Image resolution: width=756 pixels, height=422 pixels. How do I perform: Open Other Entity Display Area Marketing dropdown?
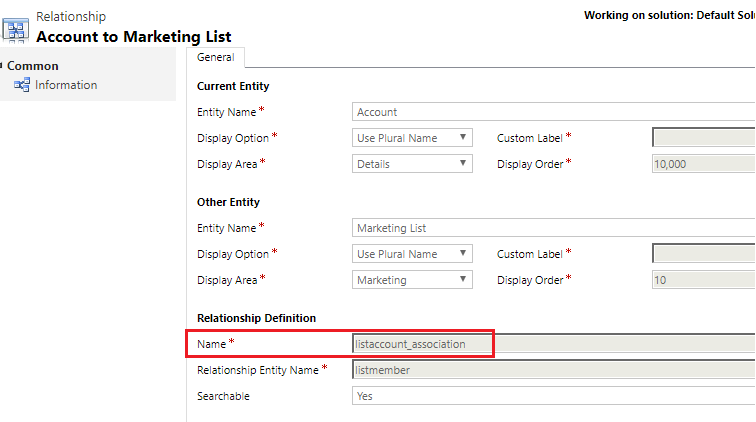412,280
